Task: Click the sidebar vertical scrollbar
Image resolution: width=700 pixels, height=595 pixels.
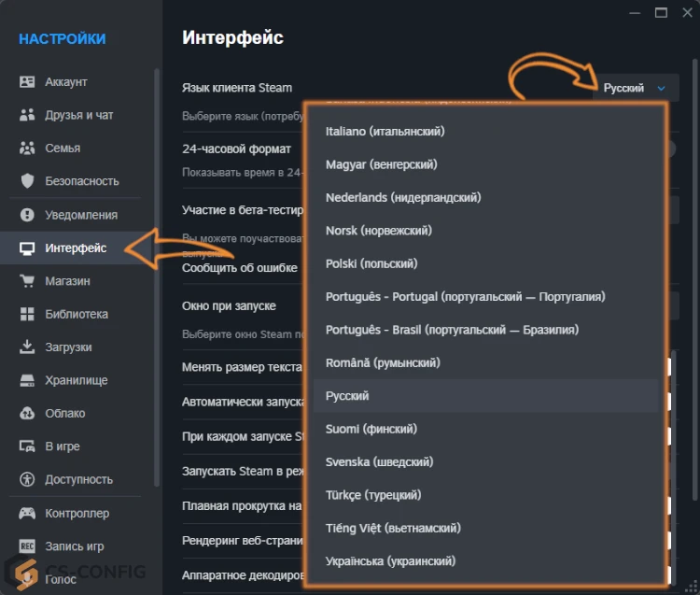Action: click(x=157, y=280)
